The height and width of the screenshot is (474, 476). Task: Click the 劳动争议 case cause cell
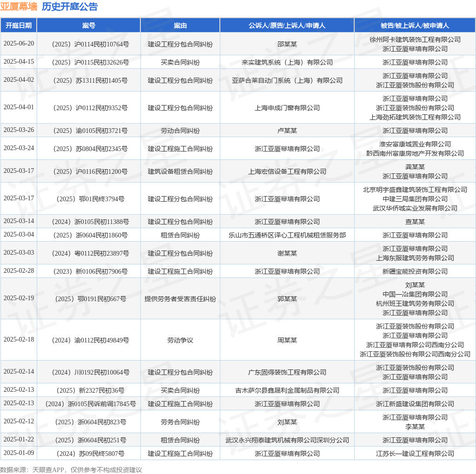click(180, 340)
